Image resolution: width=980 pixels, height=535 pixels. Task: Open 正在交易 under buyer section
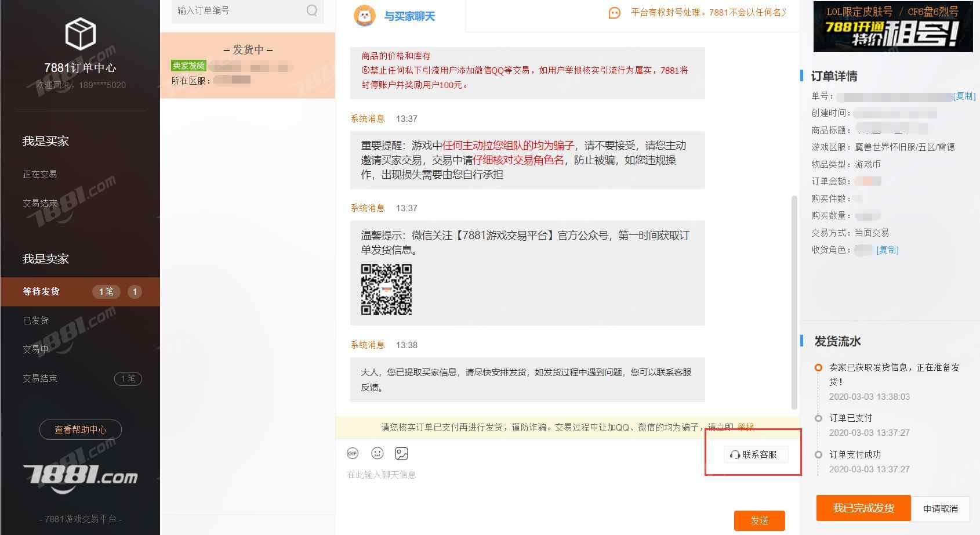click(x=40, y=174)
